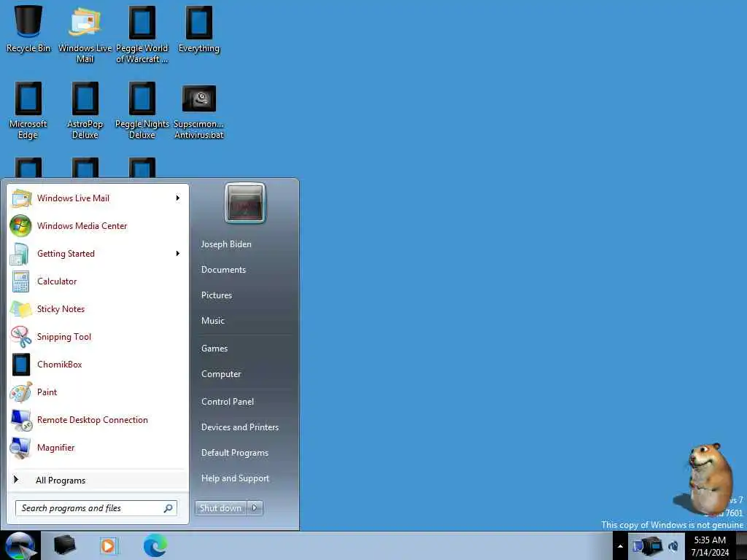Open AstroPop Deluxe desktop shortcut
Viewport: 747px width, 560px height.
point(85,111)
